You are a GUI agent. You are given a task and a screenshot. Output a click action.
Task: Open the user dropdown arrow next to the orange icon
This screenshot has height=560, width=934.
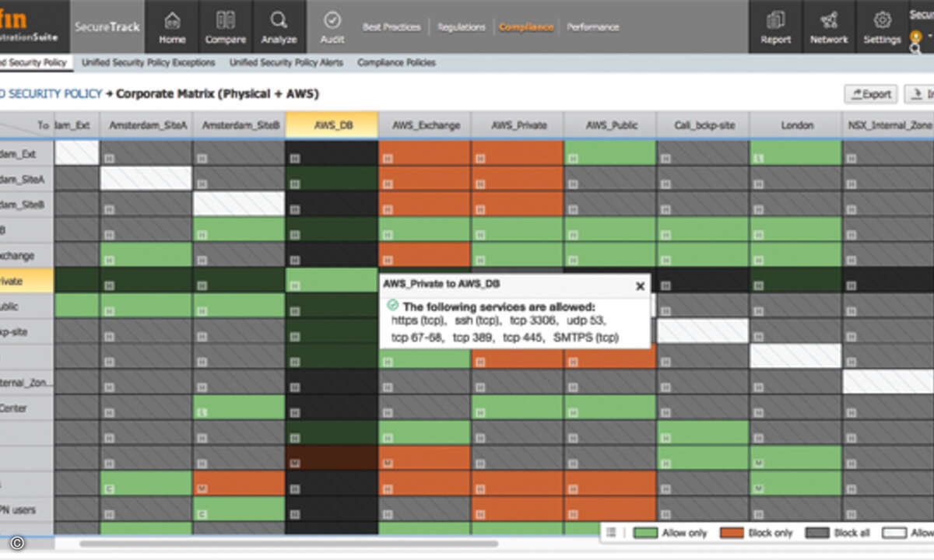tap(929, 37)
